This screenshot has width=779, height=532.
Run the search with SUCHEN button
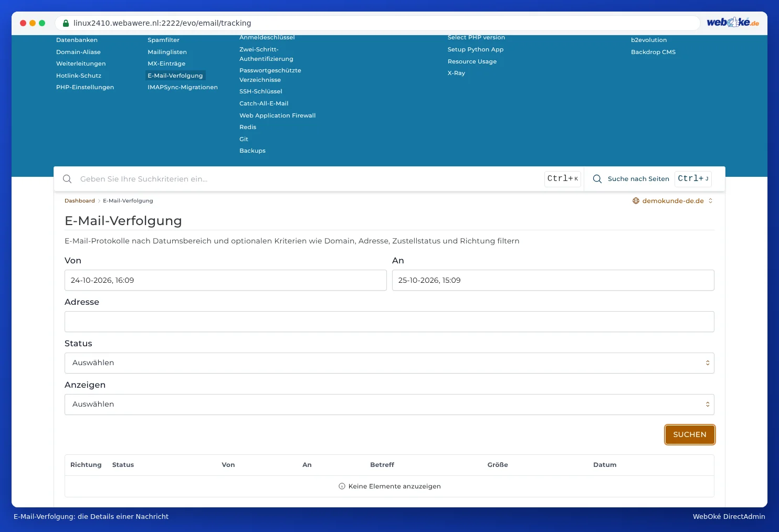click(690, 434)
